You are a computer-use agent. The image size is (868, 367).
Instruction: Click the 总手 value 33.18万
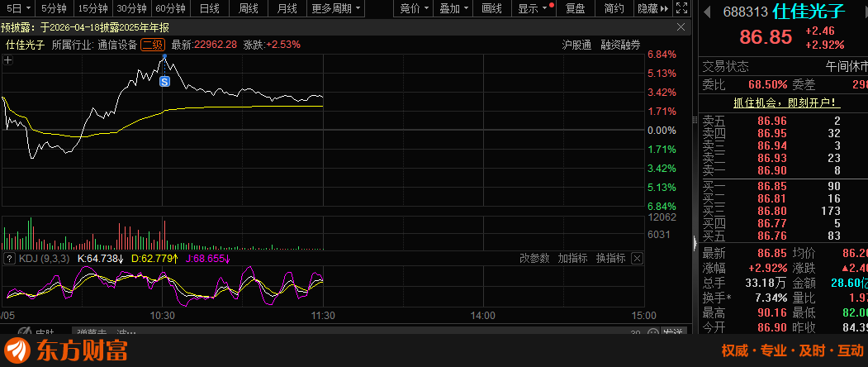pos(766,283)
